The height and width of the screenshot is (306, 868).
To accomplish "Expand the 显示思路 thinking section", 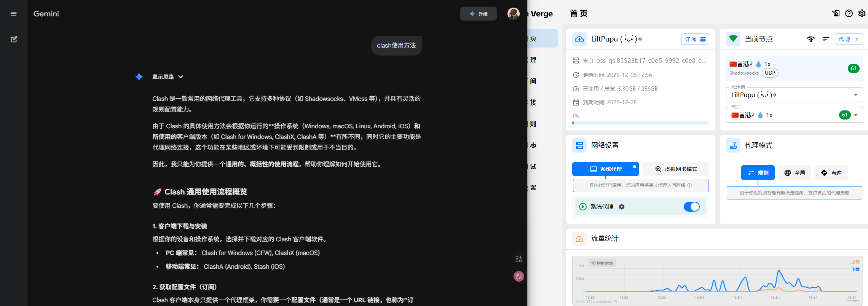I will pyautogui.click(x=168, y=77).
